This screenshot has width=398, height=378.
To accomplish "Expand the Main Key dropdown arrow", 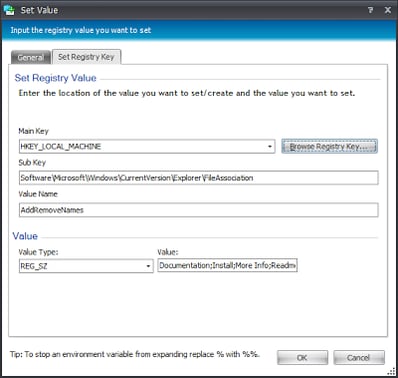I will tap(270, 146).
